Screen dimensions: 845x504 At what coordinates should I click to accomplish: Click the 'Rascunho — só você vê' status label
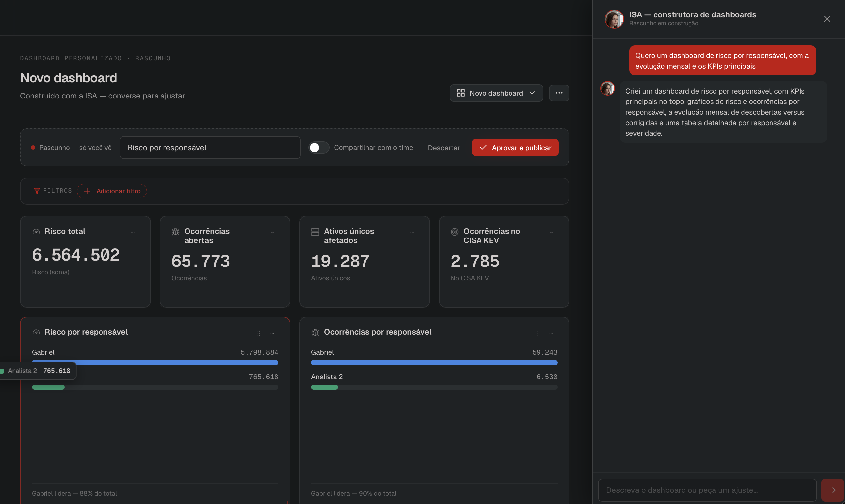click(75, 147)
